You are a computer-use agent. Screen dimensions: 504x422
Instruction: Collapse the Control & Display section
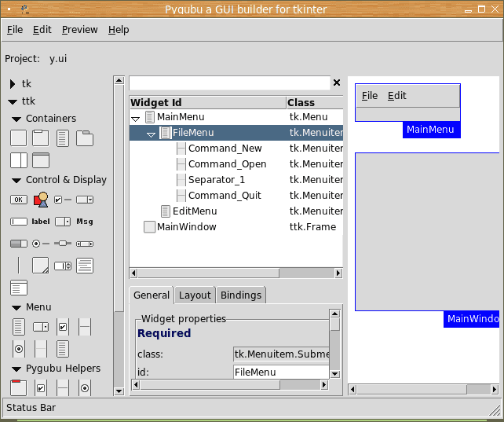click(16, 181)
